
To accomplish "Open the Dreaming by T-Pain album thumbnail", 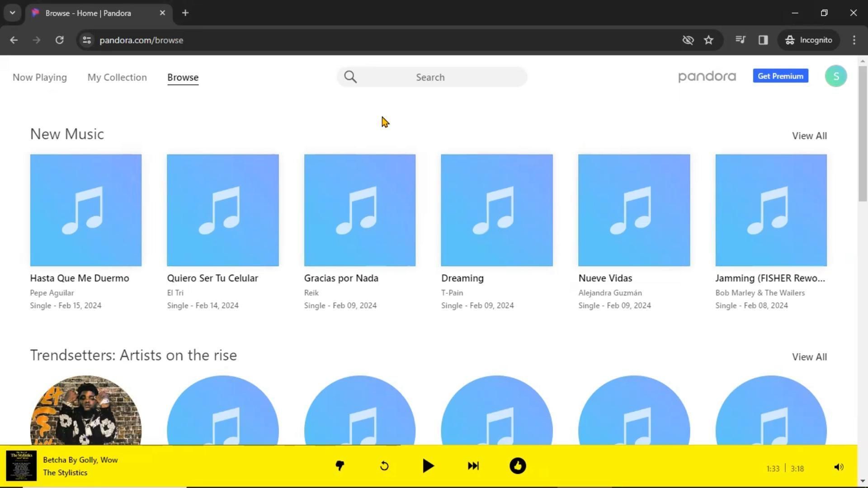I will click(496, 210).
